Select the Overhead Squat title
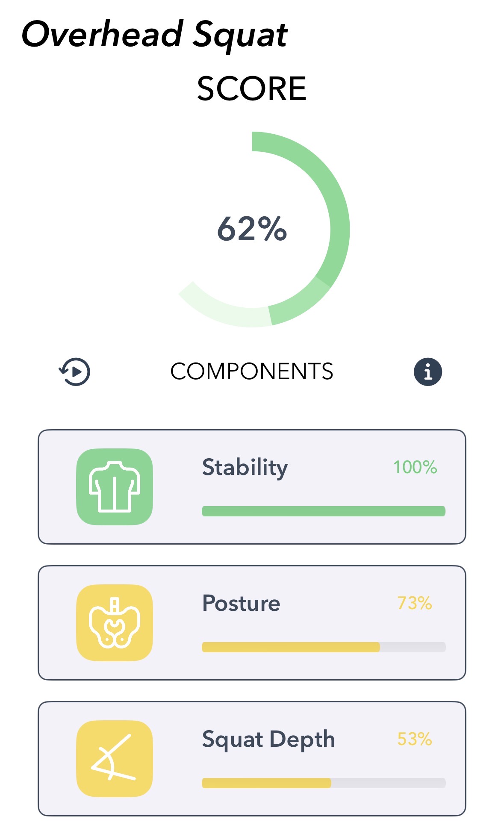 click(x=155, y=35)
